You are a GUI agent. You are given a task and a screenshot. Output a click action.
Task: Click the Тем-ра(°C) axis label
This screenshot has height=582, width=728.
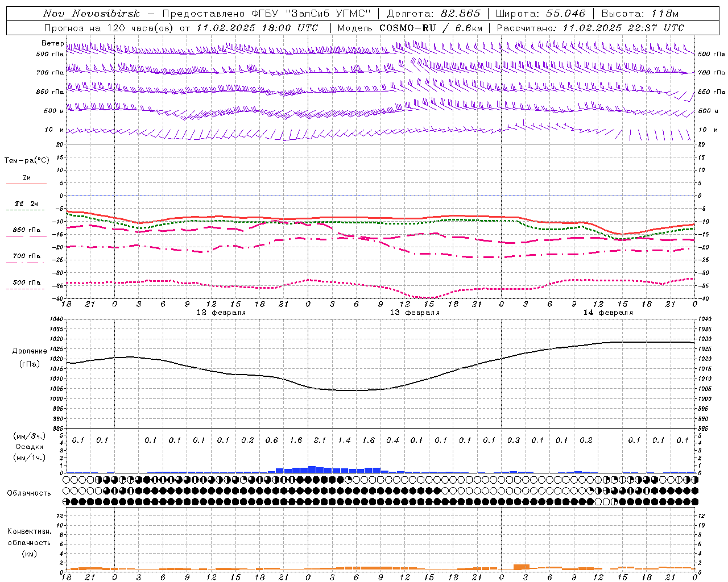(x=27, y=161)
